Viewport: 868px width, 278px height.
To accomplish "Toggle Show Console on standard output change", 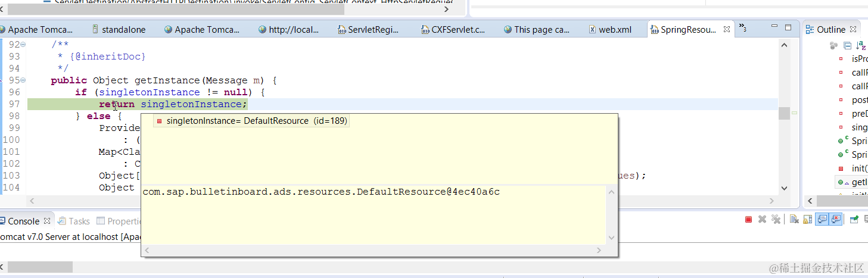I will pyautogui.click(x=822, y=219).
